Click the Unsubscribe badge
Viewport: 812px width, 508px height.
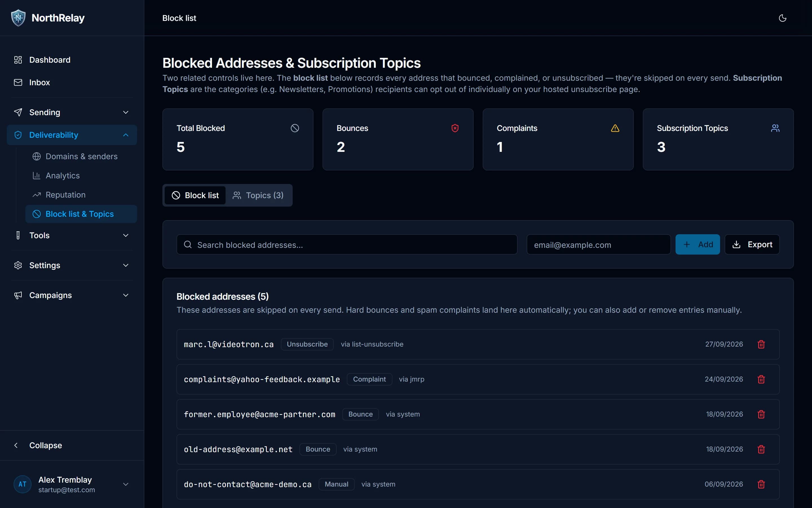click(307, 344)
